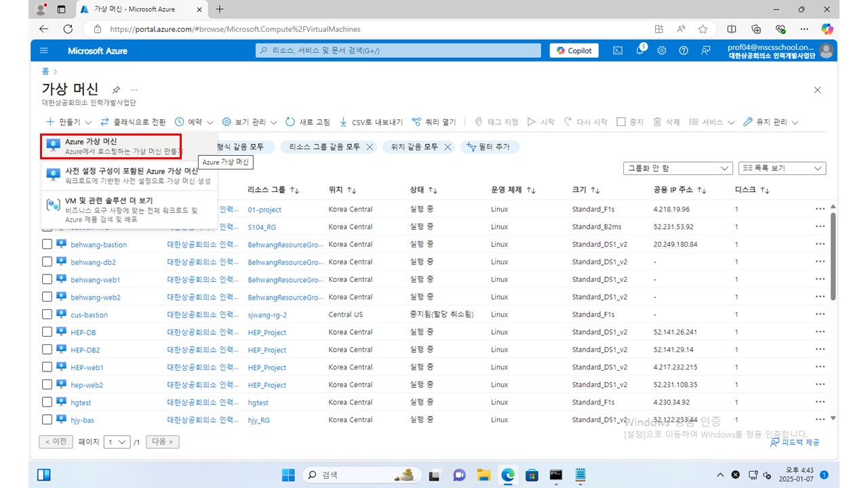Click the Azure search box

pos(398,51)
